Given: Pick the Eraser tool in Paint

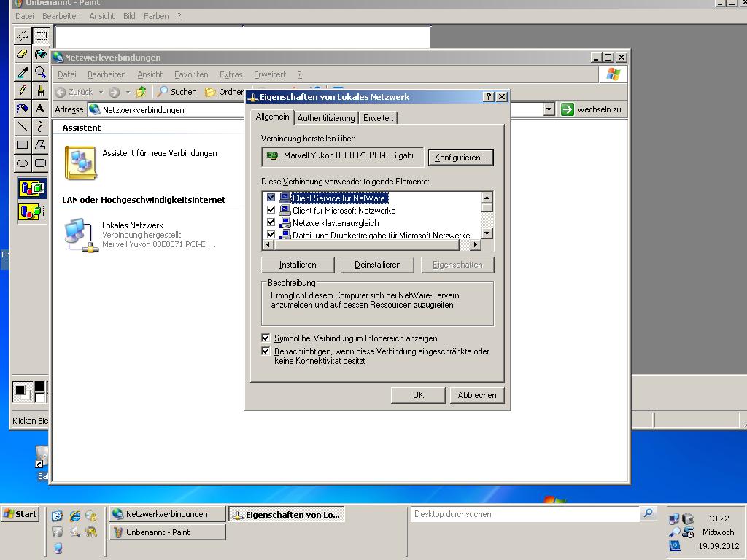Looking at the screenshot, I should (x=22, y=53).
